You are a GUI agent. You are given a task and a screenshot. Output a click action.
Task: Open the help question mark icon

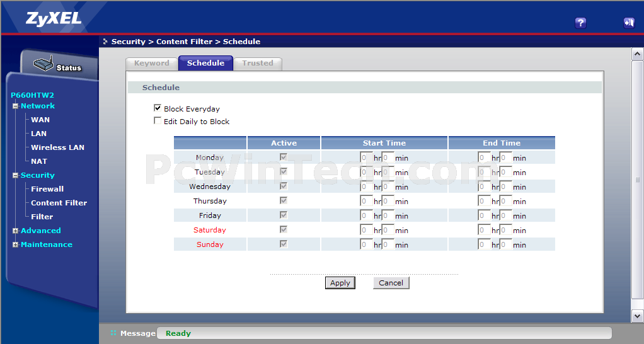click(580, 23)
